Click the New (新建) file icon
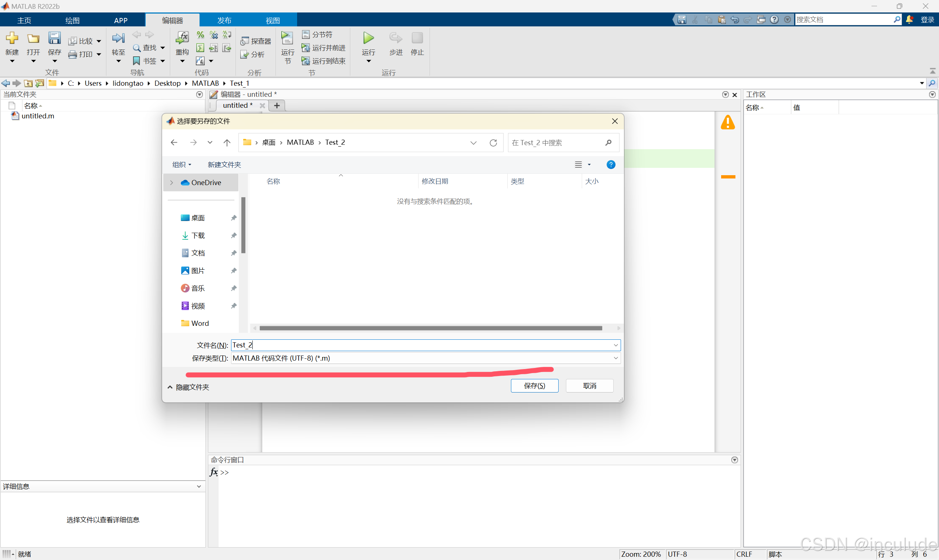 12,38
